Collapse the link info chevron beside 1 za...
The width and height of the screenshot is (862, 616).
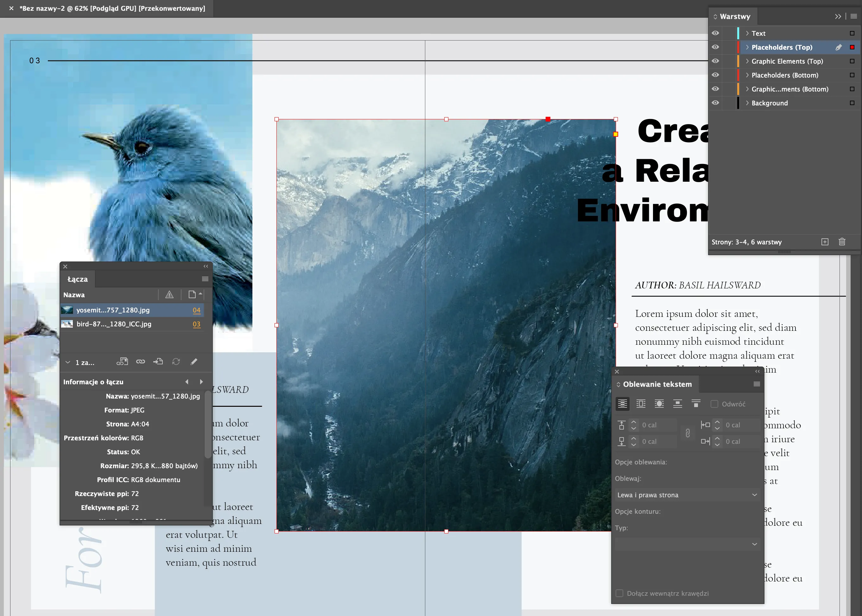(68, 362)
